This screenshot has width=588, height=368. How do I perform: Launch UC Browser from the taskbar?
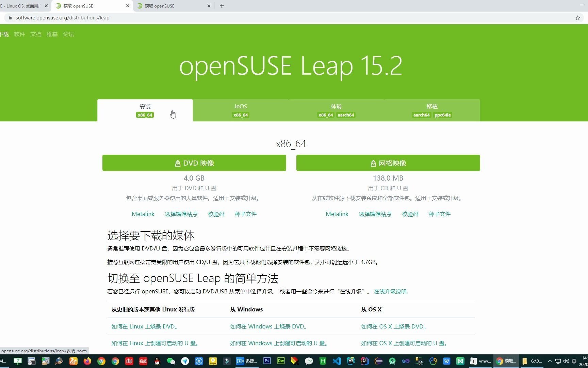(73, 361)
